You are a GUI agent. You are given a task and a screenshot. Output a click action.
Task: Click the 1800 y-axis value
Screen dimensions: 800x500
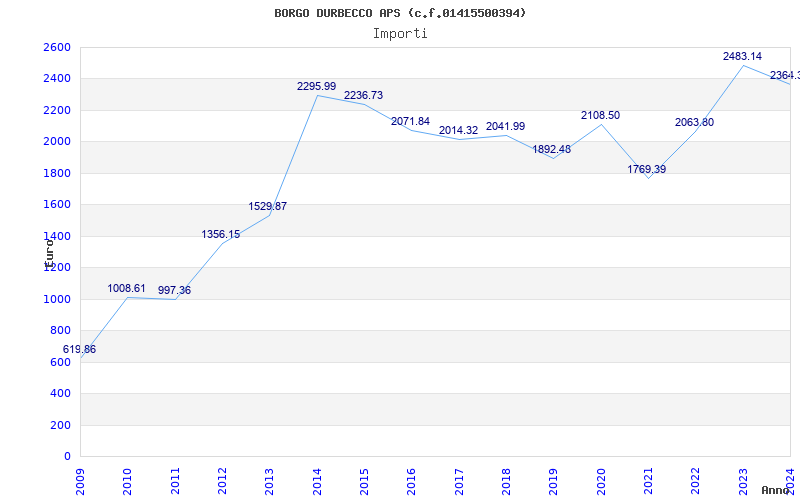[57, 173]
